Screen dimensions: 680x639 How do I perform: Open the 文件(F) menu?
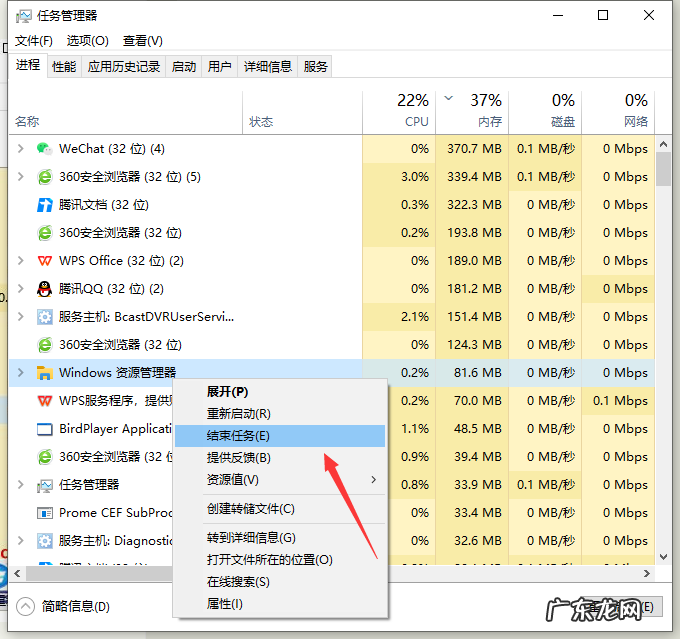[x=34, y=41]
